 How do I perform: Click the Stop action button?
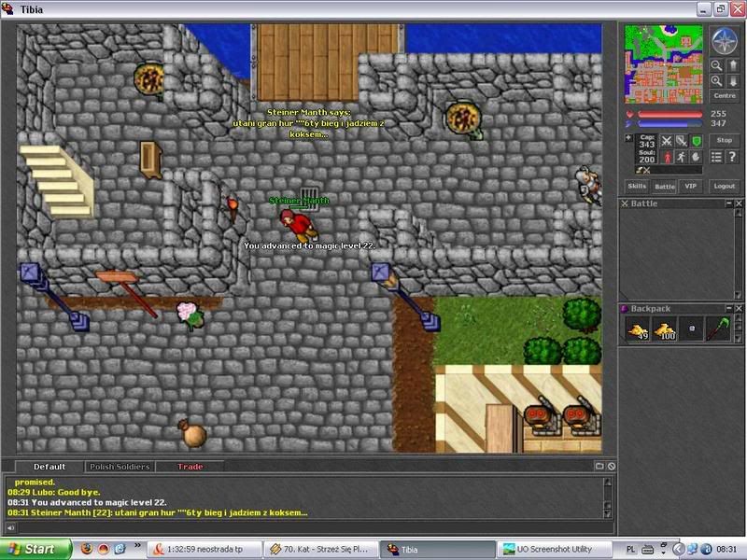[x=725, y=141]
